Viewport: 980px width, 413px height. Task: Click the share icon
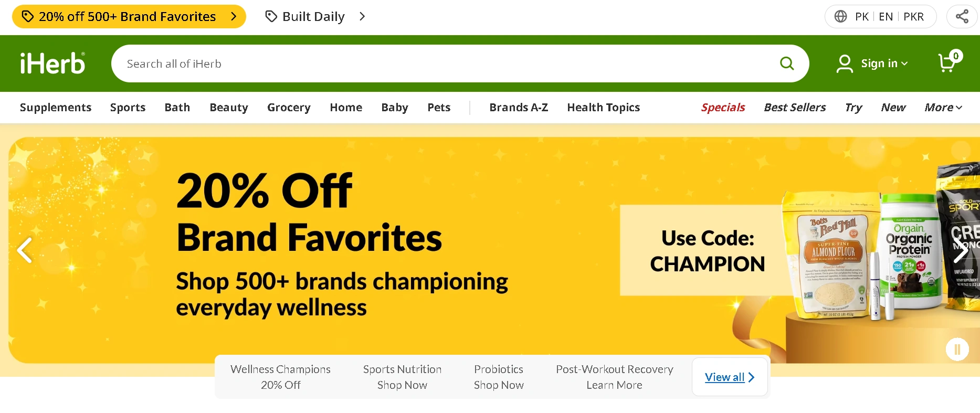pos(962,16)
